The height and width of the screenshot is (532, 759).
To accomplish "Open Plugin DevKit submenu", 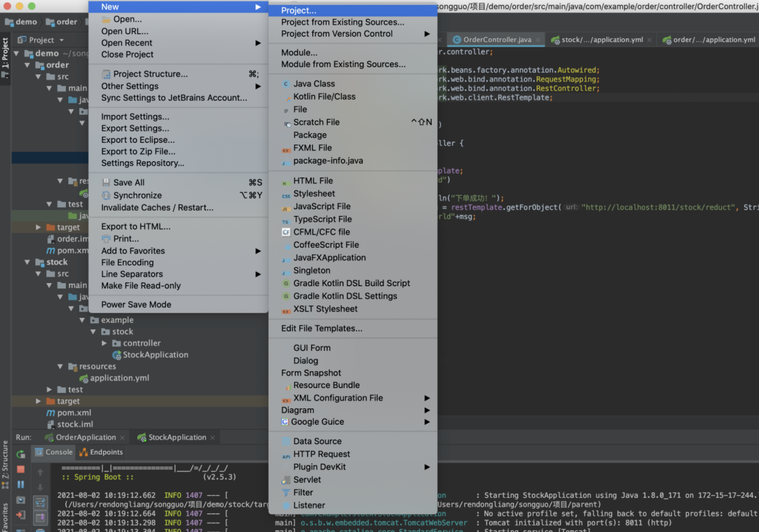I will point(353,467).
